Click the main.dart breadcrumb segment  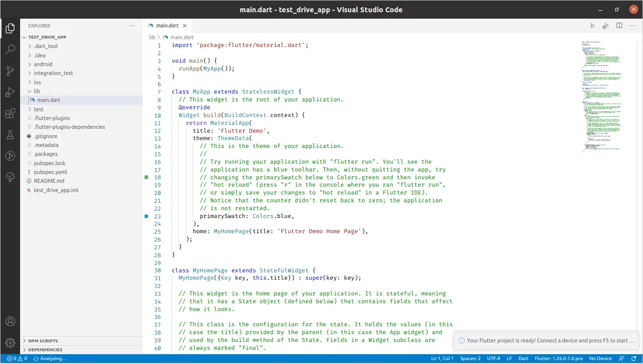[182, 37]
